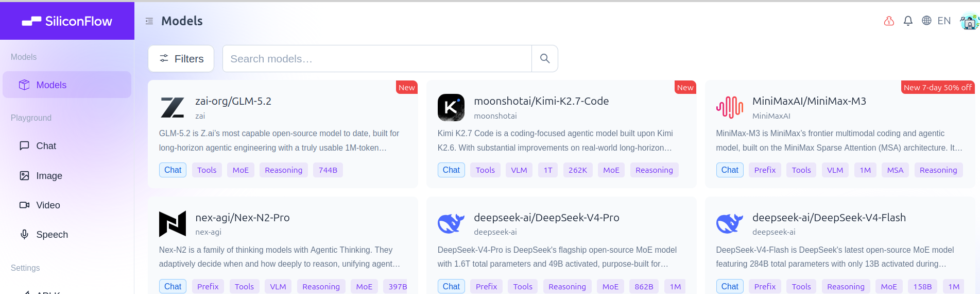Open MiniMaxAI/MiniMax-M3 model
The width and height of the screenshot is (980, 294).
[809, 101]
